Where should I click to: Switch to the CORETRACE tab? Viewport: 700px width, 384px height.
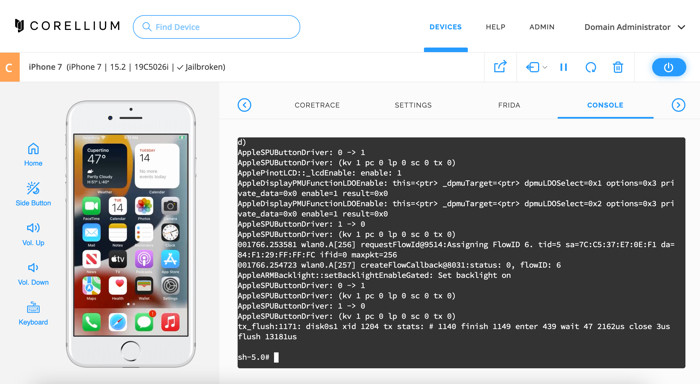[317, 105]
